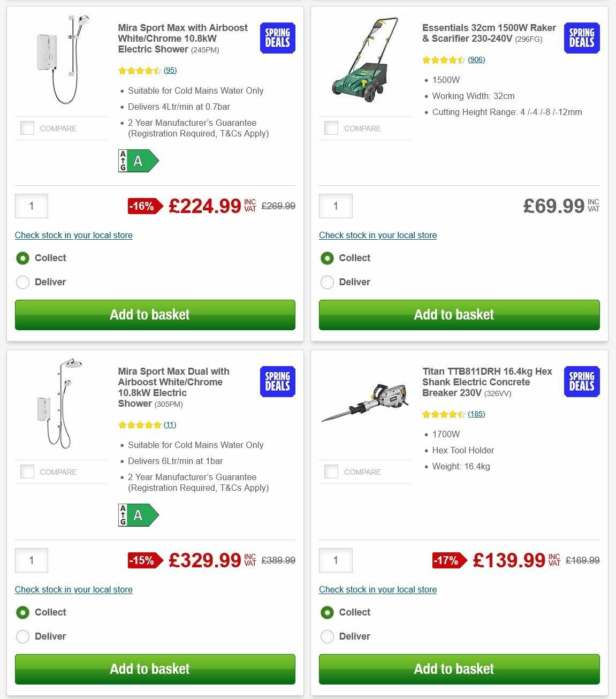The image size is (616, 699).
Task: Click the Spring Deals badge on the Raker product
Action: (581, 38)
